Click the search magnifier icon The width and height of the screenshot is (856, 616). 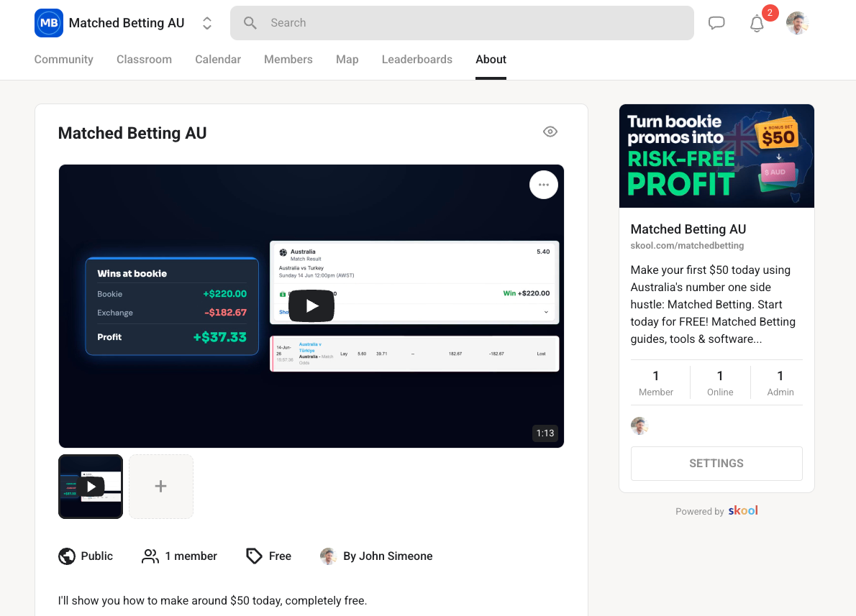pyautogui.click(x=250, y=23)
